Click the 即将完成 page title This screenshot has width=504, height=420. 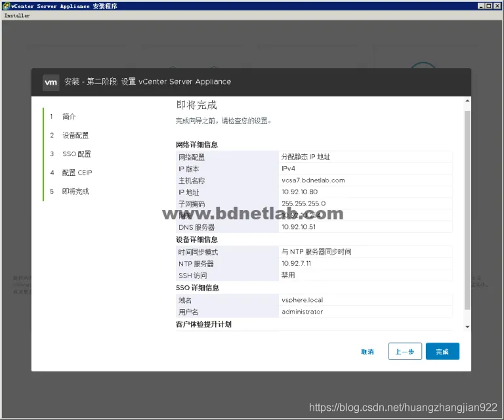point(196,105)
